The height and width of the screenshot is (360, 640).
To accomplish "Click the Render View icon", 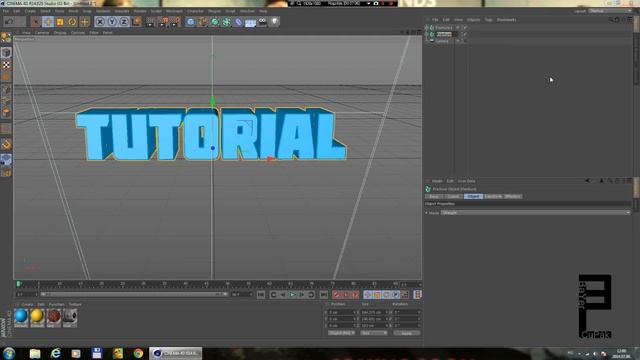I will [151, 22].
